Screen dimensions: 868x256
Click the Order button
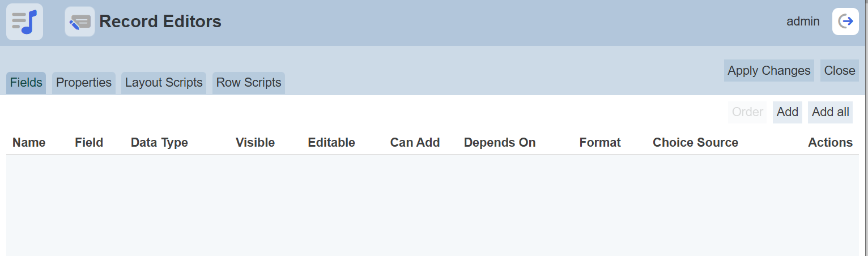[747, 112]
